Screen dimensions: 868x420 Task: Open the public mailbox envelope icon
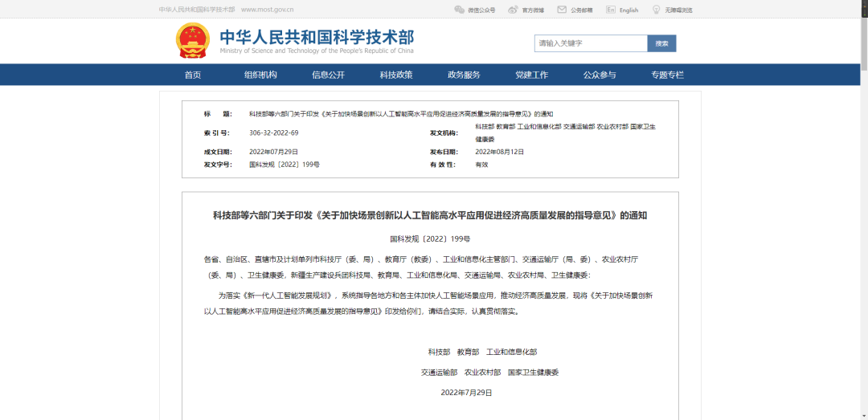(562, 10)
